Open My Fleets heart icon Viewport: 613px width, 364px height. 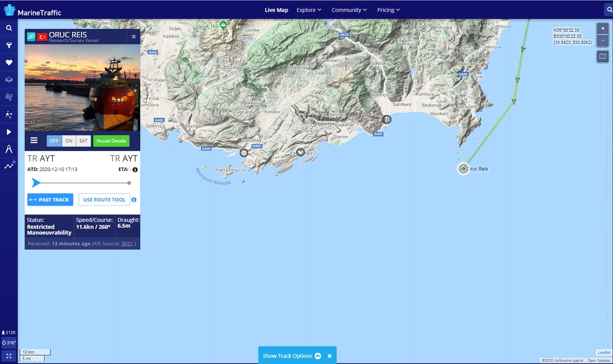point(9,63)
